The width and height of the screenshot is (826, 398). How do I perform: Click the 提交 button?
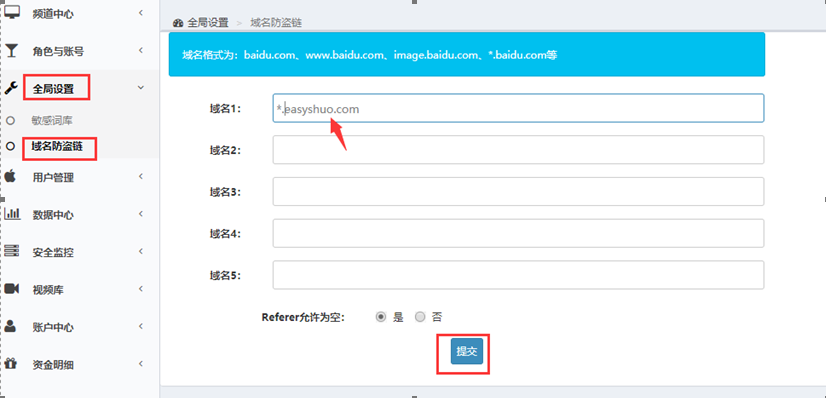tap(467, 351)
